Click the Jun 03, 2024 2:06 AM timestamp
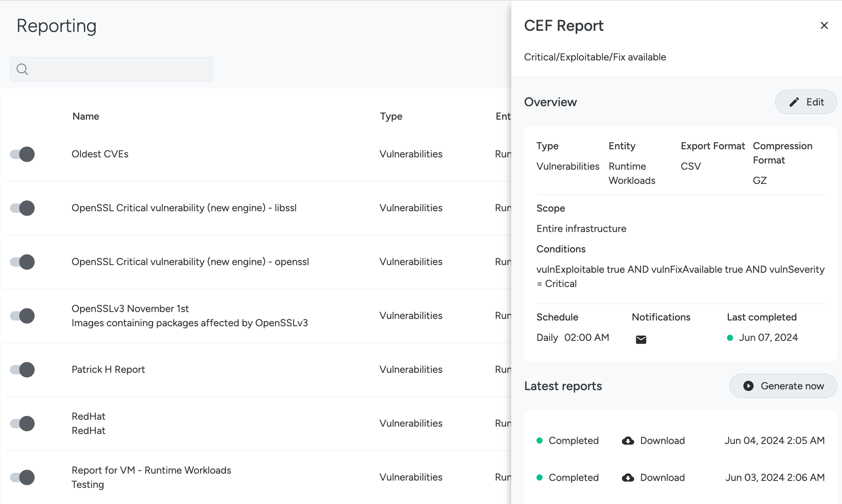The height and width of the screenshot is (504, 842). point(775,477)
